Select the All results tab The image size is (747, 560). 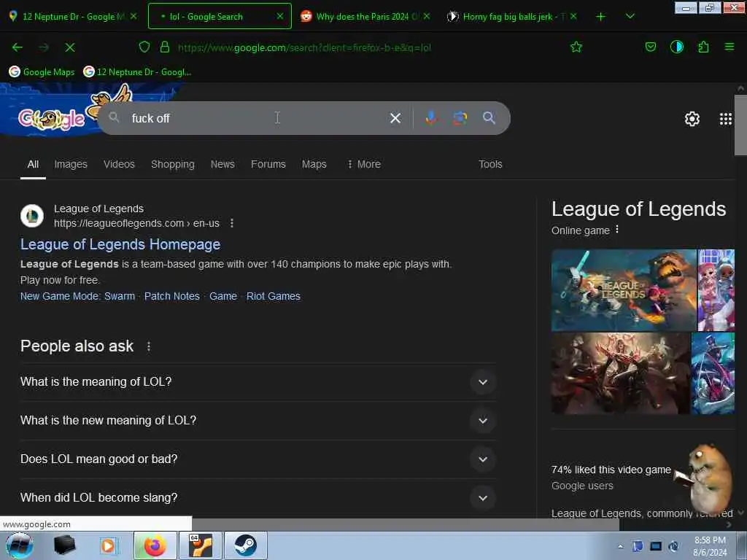[33, 164]
